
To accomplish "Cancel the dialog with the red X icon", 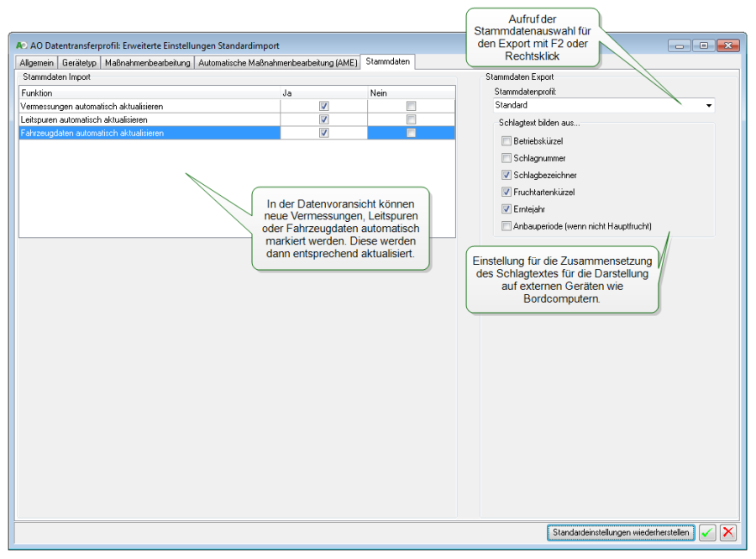I will click(x=728, y=532).
